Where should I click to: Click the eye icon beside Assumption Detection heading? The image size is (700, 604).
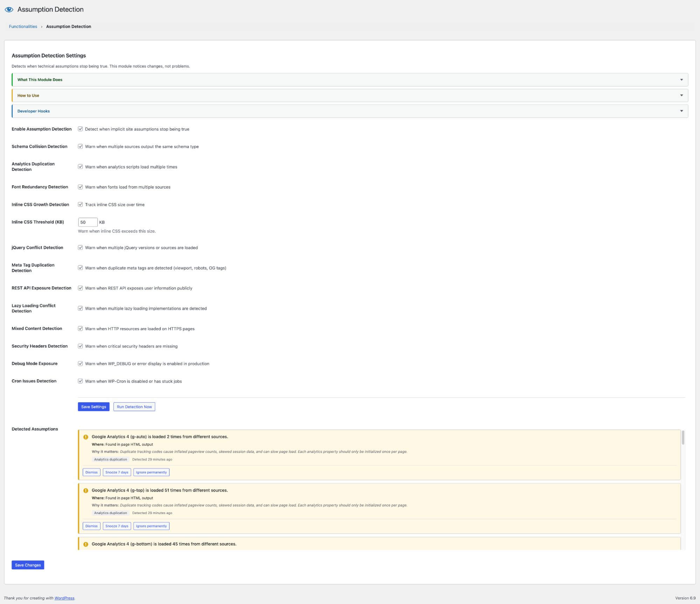pyautogui.click(x=8, y=9)
